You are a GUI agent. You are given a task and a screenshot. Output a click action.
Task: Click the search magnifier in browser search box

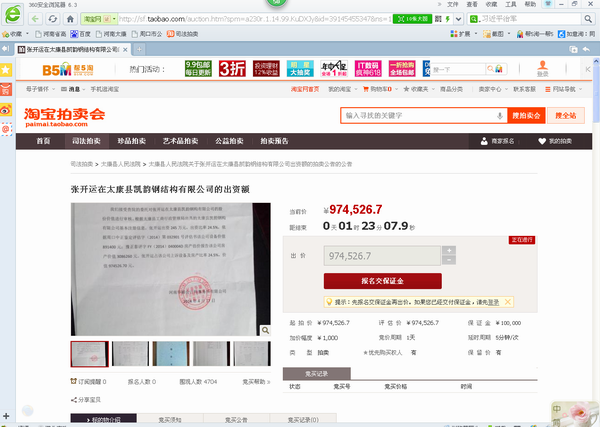click(x=588, y=19)
